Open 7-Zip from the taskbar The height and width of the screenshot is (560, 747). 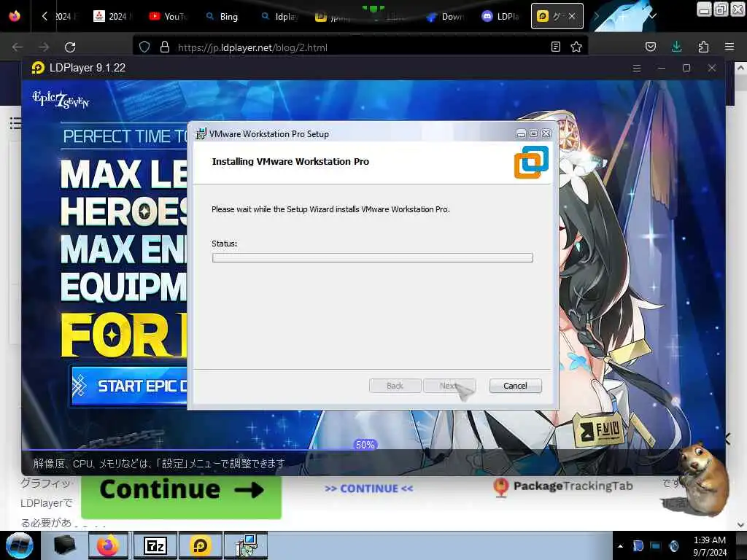pos(155,545)
